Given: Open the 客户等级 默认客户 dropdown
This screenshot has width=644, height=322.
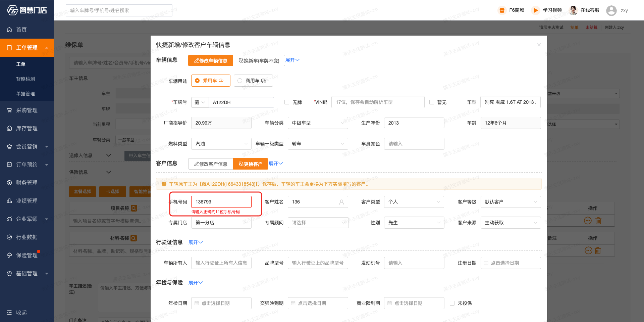Looking at the screenshot, I should click(511, 202).
